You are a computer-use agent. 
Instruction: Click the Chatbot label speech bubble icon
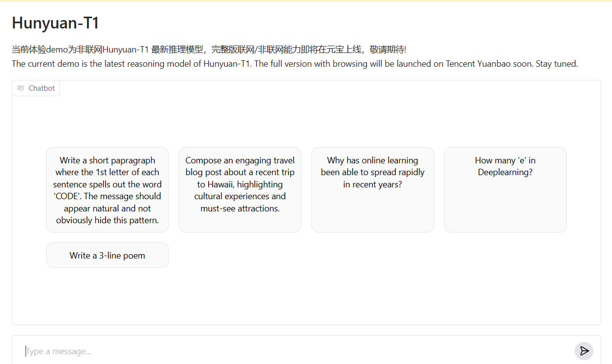pos(21,88)
